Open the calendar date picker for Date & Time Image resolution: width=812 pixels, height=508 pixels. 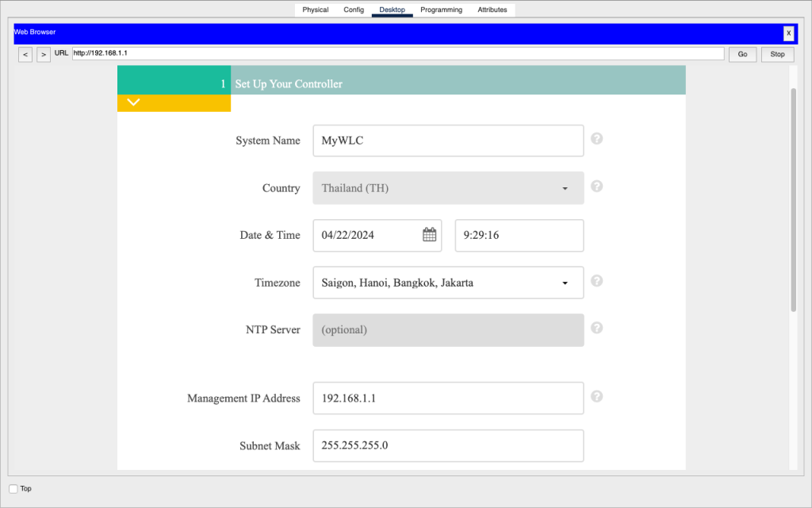click(x=429, y=235)
